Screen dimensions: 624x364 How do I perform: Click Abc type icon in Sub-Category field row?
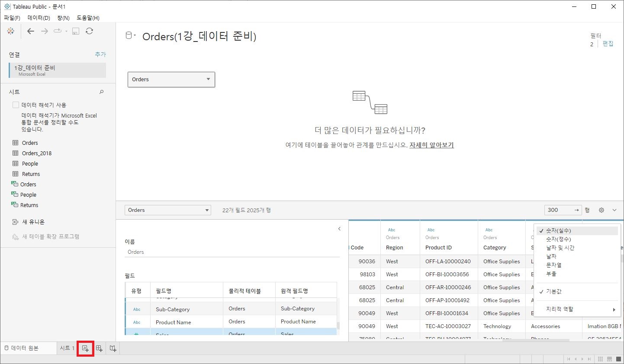(137, 310)
